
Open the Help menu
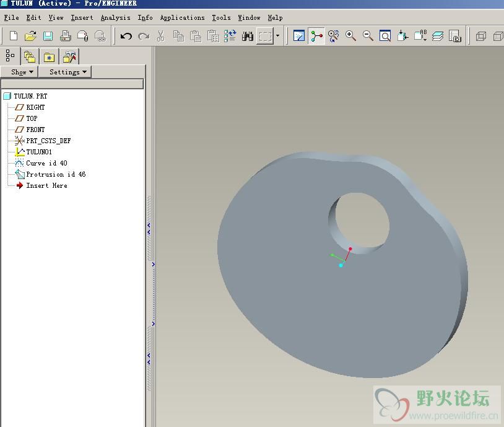point(275,18)
